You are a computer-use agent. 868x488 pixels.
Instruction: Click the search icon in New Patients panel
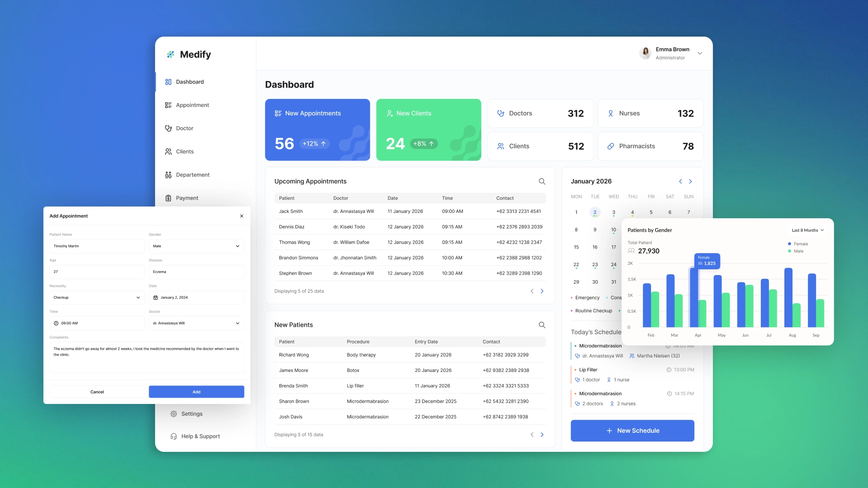(x=542, y=325)
